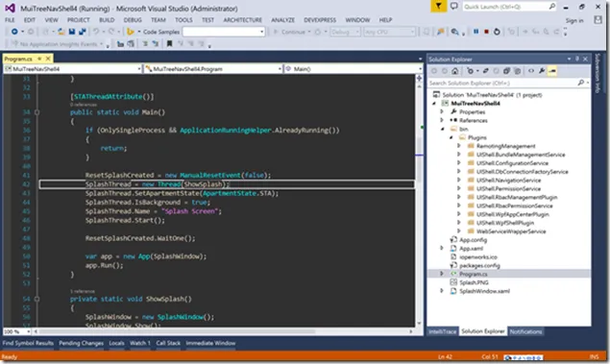Viewport: 610px width, 364px height.
Task: Click the Navigate Backward toolbar icon
Action: coord(14,32)
